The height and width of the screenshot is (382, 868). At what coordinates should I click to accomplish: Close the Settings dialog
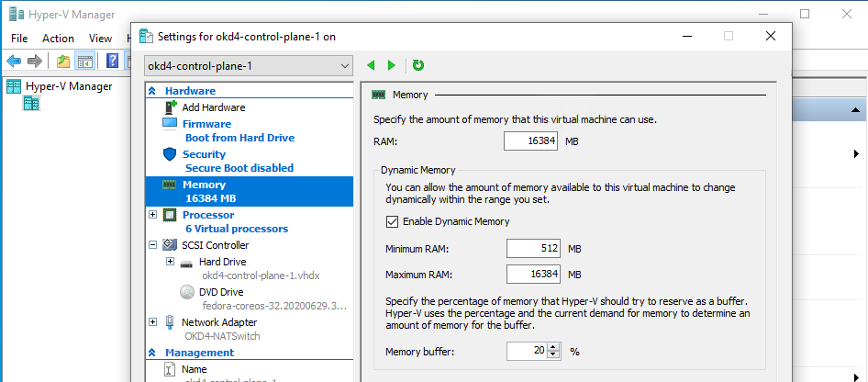[770, 37]
